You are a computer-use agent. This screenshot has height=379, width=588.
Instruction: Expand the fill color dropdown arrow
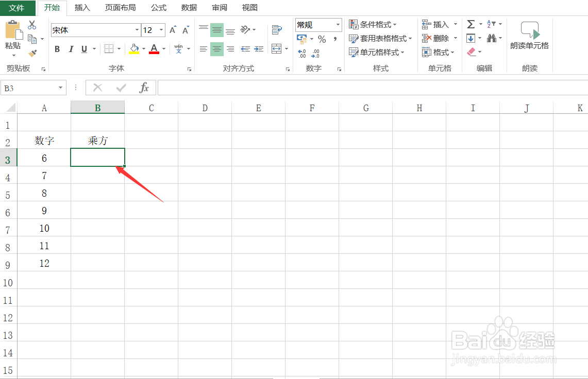[x=143, y=49]
